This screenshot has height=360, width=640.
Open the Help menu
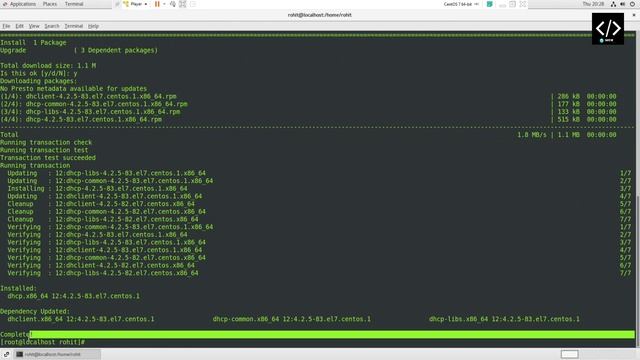[93, 26]
